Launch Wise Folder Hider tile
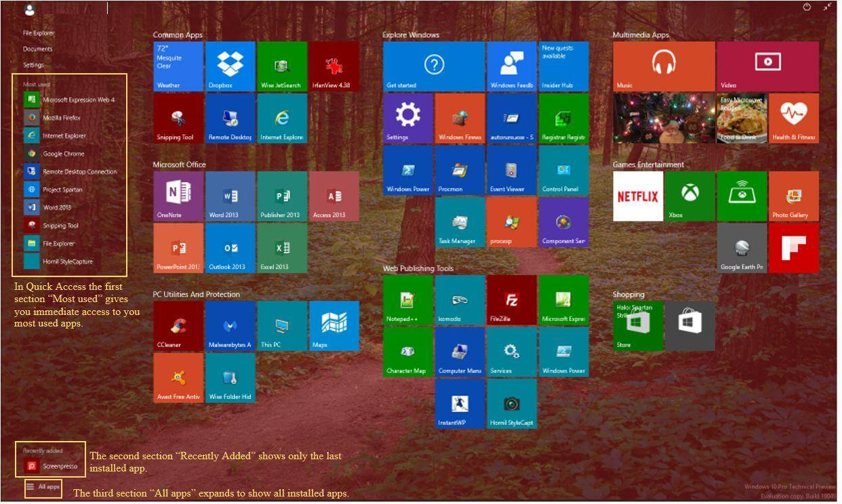 point(230,378)
